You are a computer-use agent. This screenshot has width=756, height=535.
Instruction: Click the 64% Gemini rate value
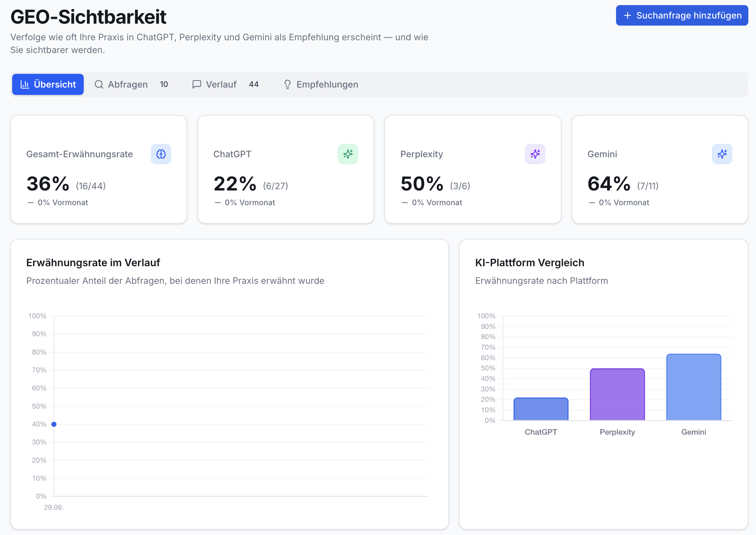[609, 184]
